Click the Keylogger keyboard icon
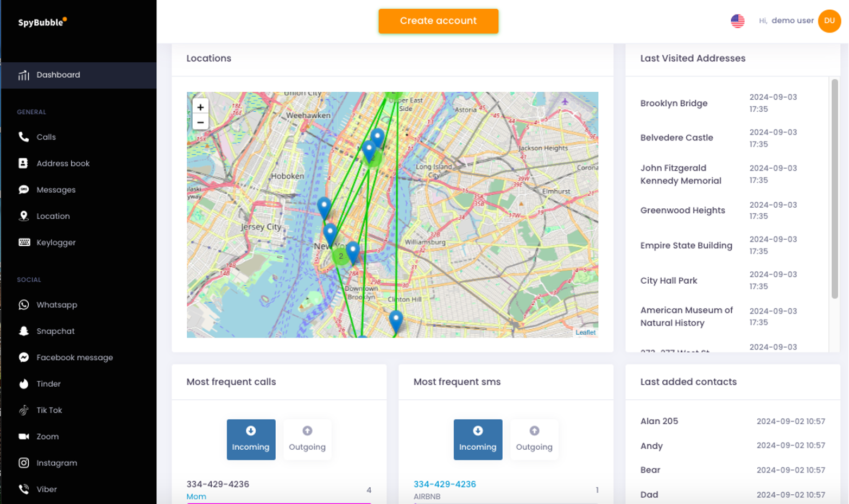Screen dimensions: 849x504 pyautogui.click(x=24, y=243)
